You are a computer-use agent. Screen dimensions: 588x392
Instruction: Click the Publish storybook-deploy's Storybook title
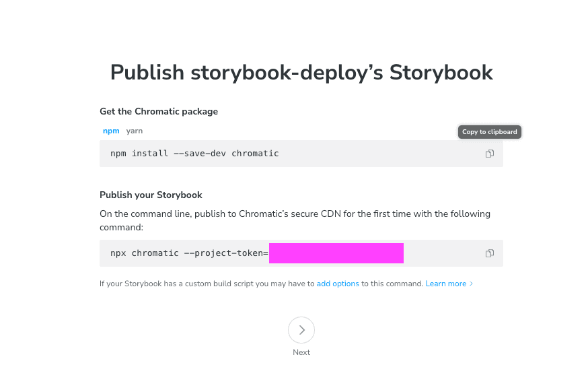click(x=301, y=72)
